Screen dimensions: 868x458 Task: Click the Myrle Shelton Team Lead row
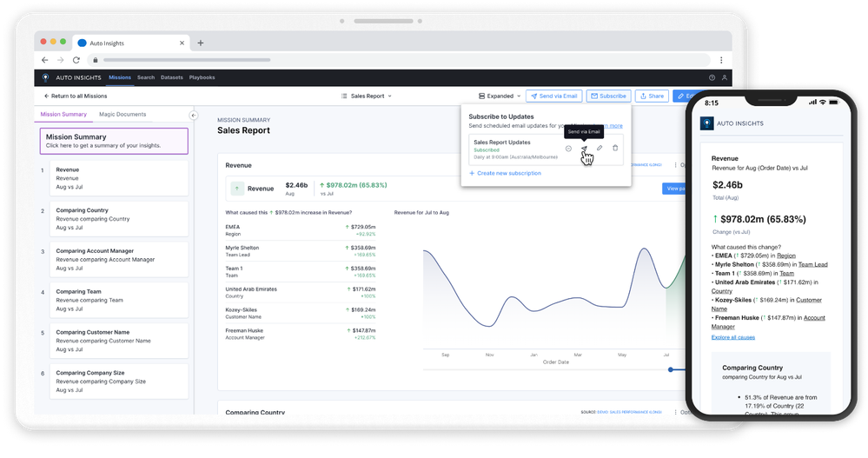(301, 251)
